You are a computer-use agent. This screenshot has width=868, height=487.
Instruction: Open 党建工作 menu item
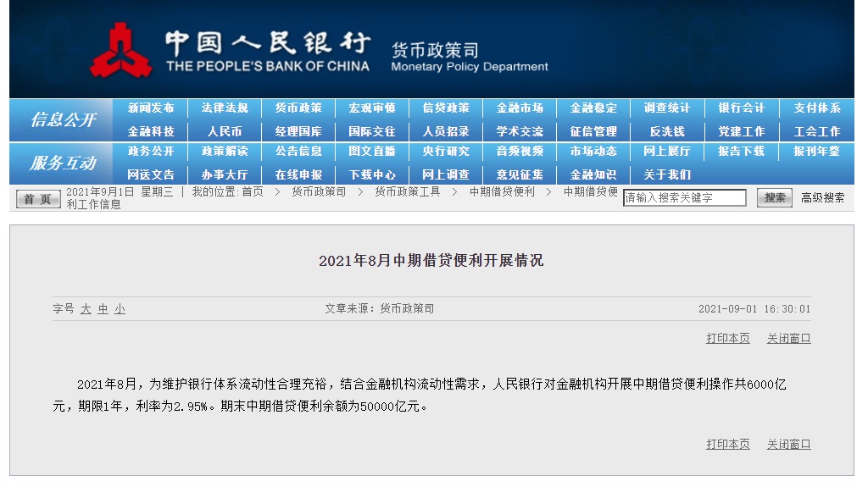[741, 132]
